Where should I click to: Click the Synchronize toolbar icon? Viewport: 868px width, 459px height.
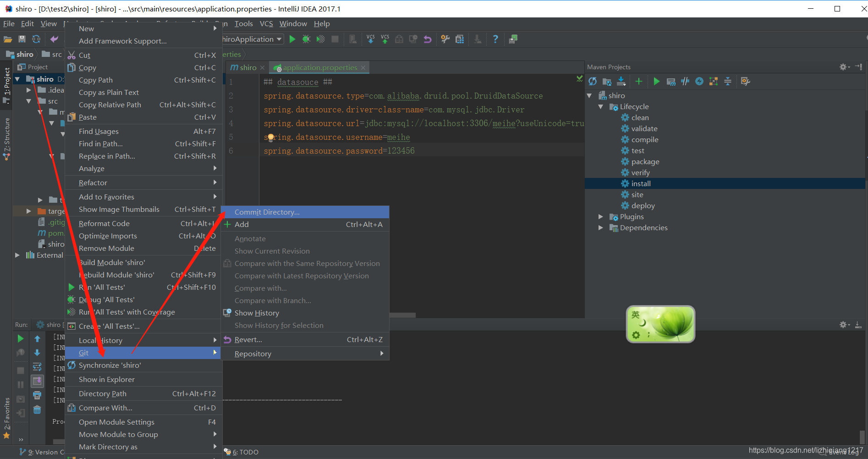(36, 39)
